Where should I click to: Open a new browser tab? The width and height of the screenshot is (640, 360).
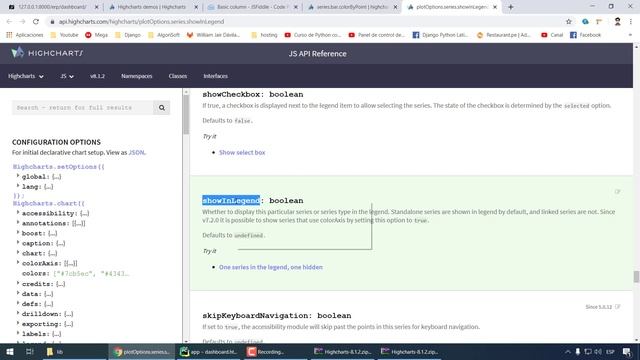point(511,7)
